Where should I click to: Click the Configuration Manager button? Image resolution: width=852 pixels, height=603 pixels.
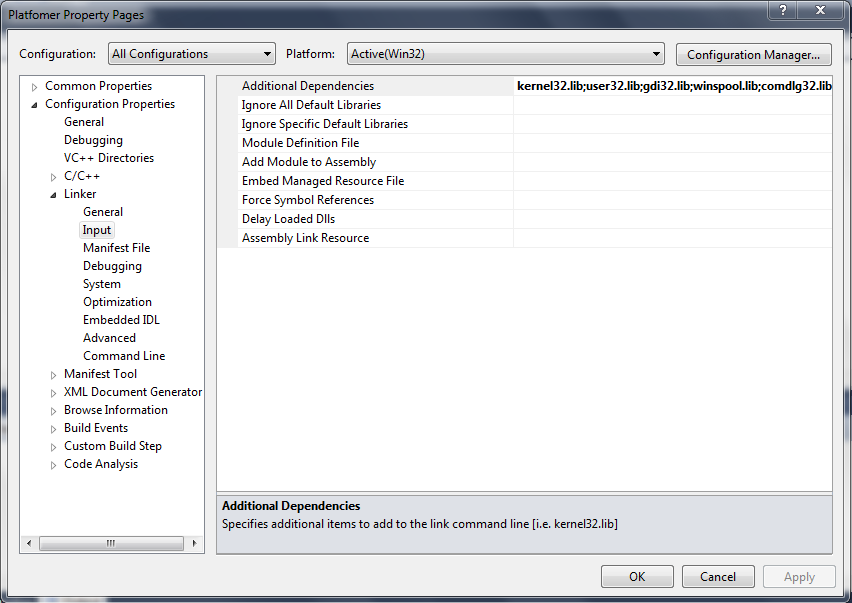tap(753, 54)
